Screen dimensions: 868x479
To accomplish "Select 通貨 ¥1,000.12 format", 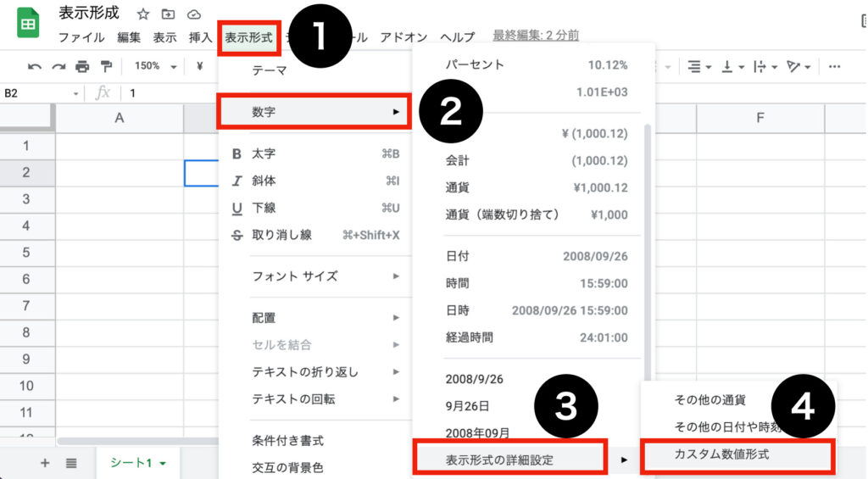I will point(537,187).
